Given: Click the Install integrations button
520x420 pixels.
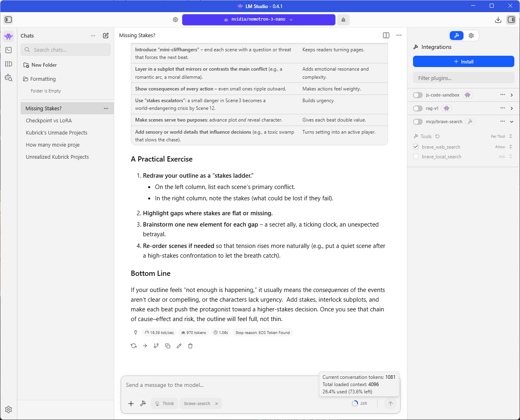Looking at the screenshot, I should (x=463, y=62).
